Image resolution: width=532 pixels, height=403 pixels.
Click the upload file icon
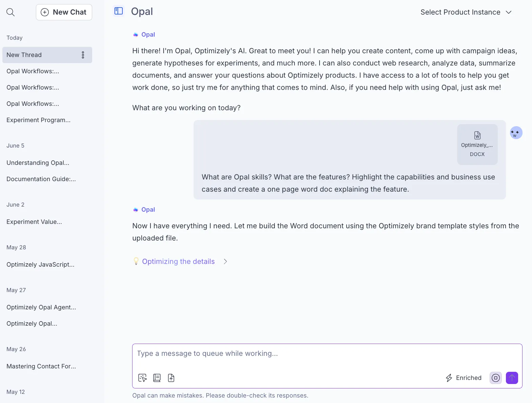[171, 378]
